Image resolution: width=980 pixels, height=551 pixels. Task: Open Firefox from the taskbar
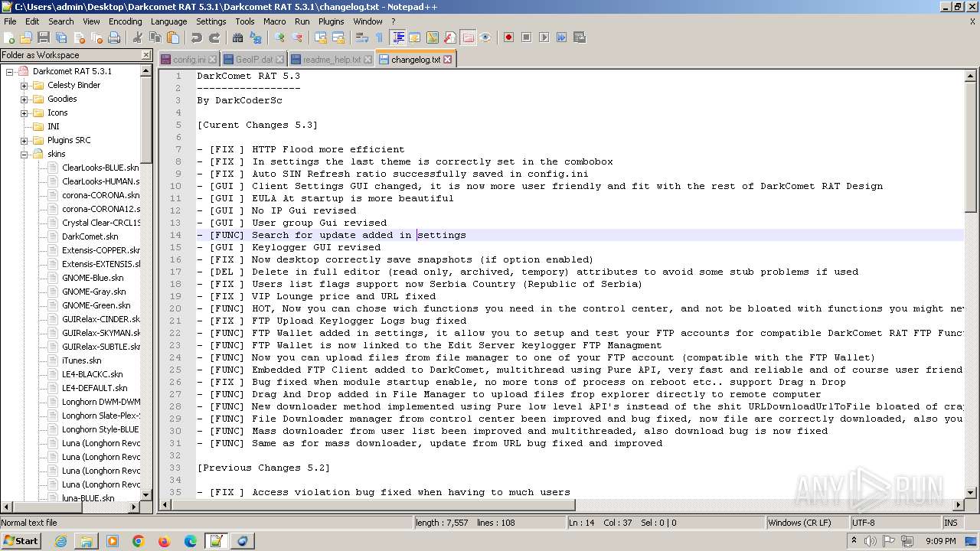coord(165,541)
